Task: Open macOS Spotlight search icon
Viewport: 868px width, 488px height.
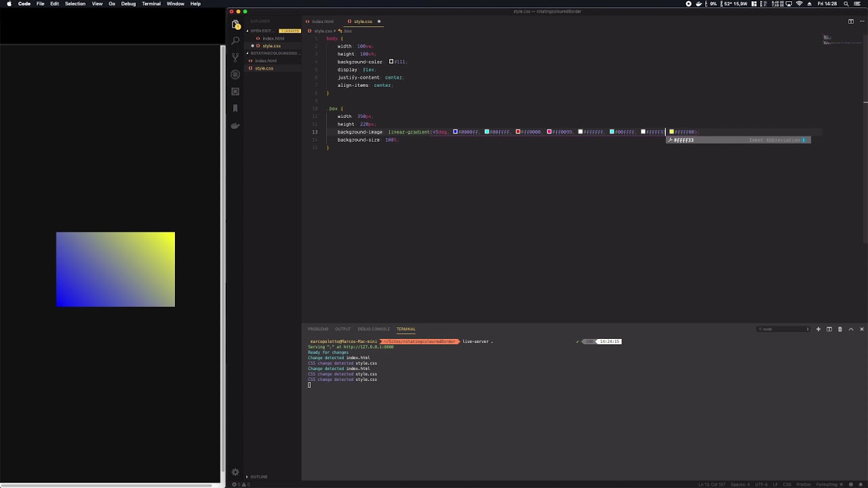Action: click(846, 3)
